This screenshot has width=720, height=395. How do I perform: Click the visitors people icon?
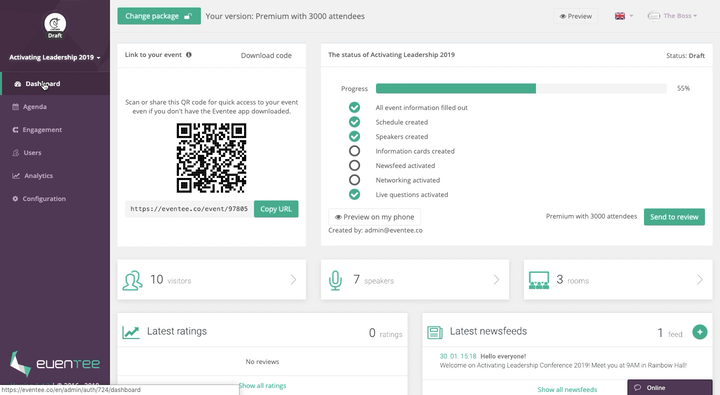(x=132, y=280)
